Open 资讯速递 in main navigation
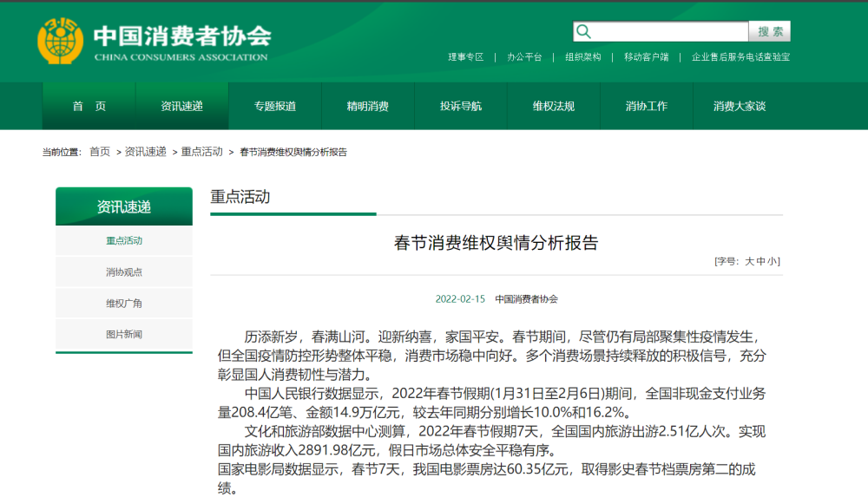 point(182,107)
